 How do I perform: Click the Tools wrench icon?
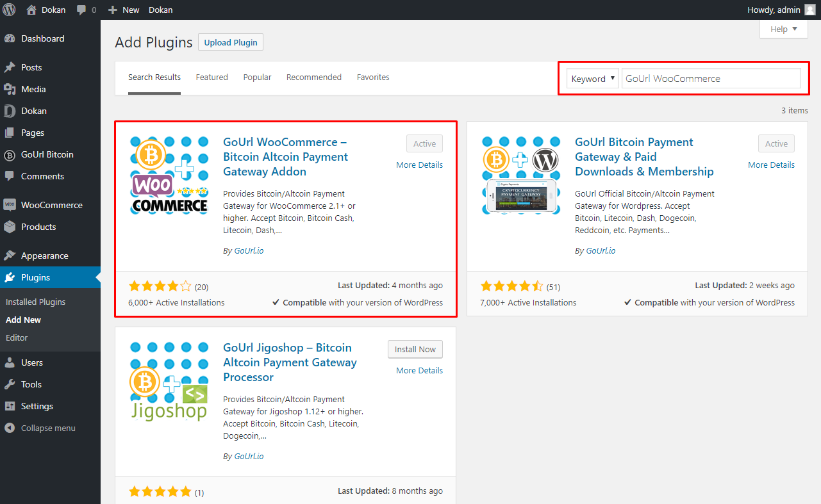(x=10, y=384)
